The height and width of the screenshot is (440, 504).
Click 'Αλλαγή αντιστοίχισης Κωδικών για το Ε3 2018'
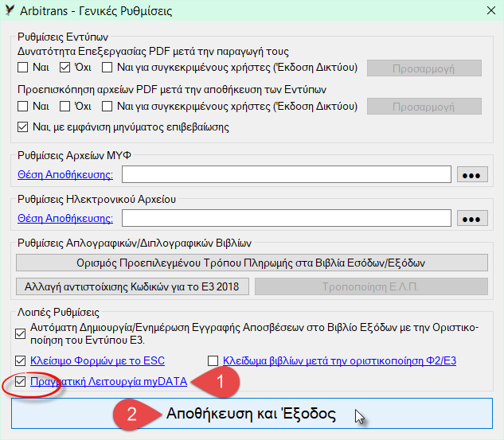tap(132, 286)
